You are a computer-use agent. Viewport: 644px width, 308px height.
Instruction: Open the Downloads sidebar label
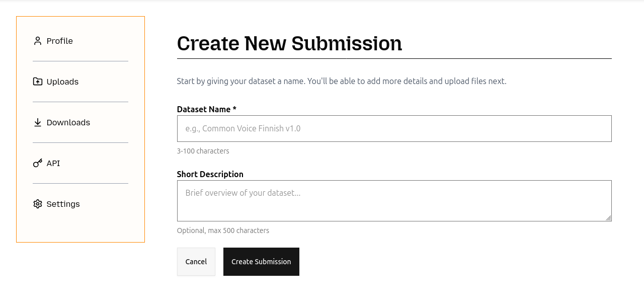point(68,122)
